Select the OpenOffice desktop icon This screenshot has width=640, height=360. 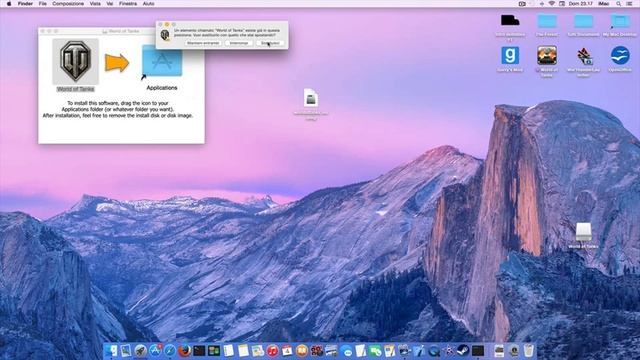click(x=620, y=56)
